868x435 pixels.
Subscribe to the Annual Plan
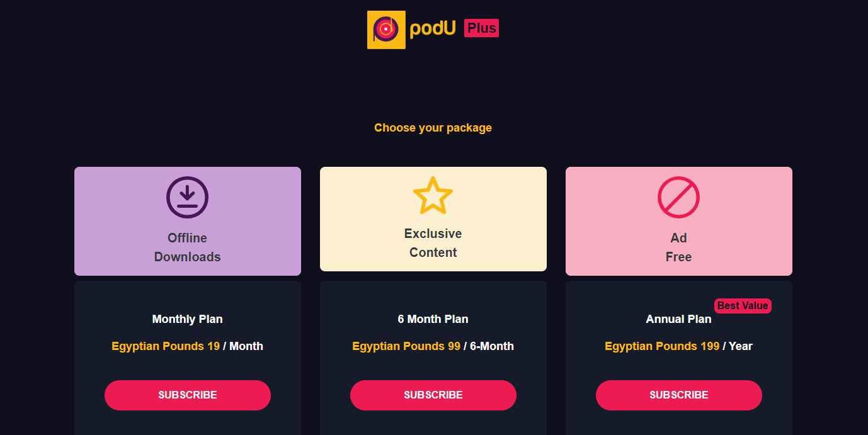point(679,395)
